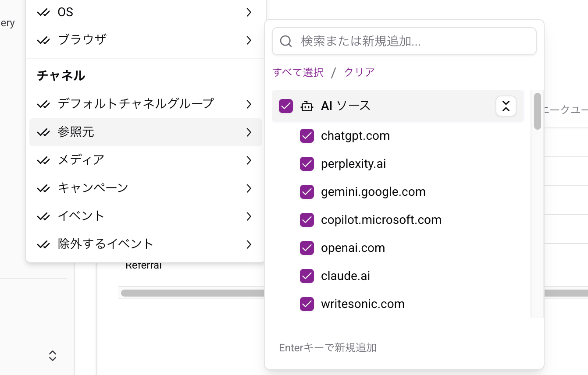The image size is (588, 375).
Task: Expand the イベント submenu chevron
Action: pyautogui.click(x=249, y=216)
